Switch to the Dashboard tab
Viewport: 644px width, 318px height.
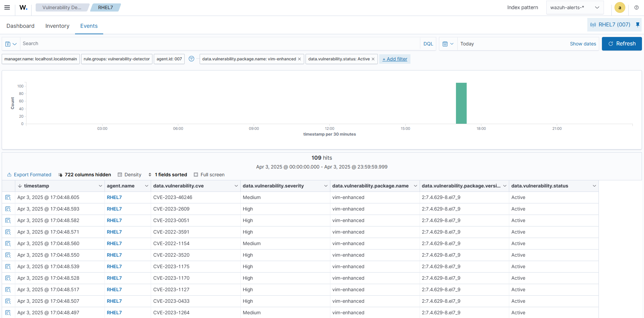(x=20, y=26)
